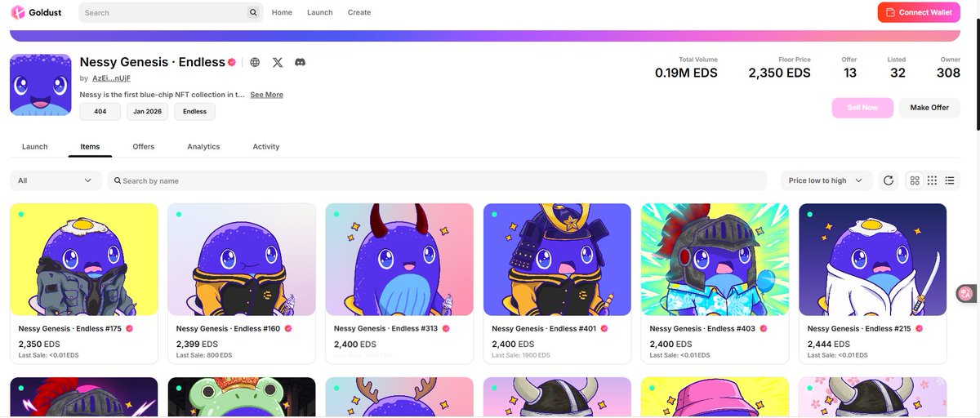Viewport: 980px width, 418px height.
Task: Click the pink floating assistant icon at right edge
Action: pos(966,293)
